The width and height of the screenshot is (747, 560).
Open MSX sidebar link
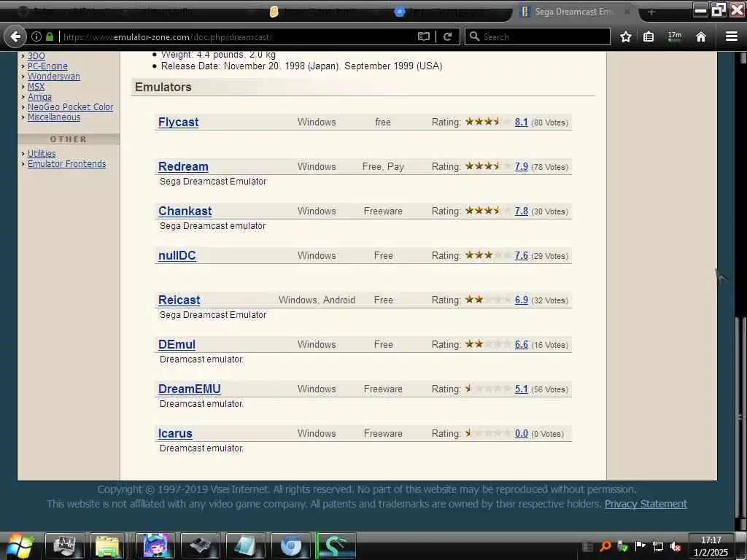click(36, 87)
